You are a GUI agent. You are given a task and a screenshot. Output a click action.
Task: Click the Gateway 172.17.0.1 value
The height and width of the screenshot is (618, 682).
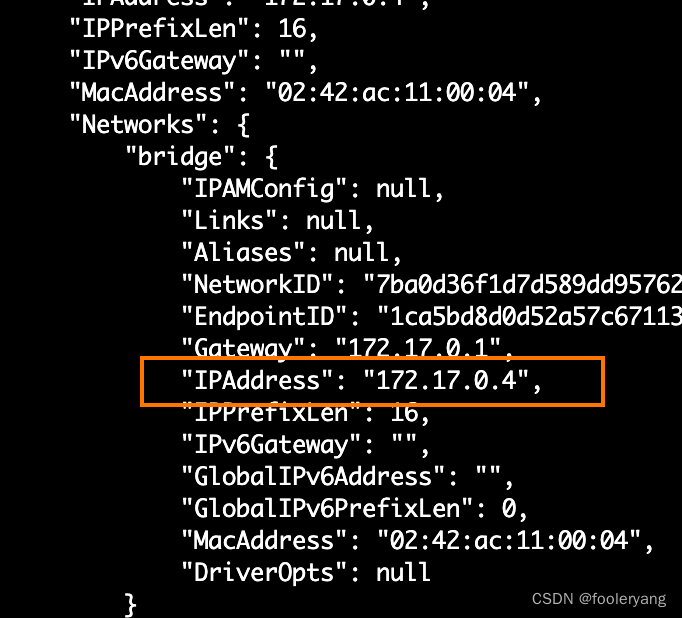[x=419, y=348]
